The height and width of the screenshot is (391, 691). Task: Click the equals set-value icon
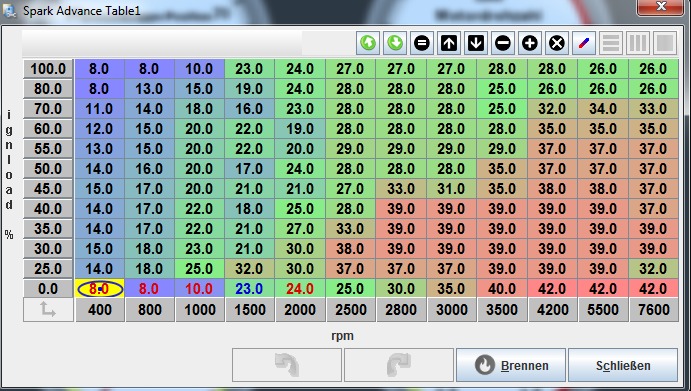[x=422, y=43]
